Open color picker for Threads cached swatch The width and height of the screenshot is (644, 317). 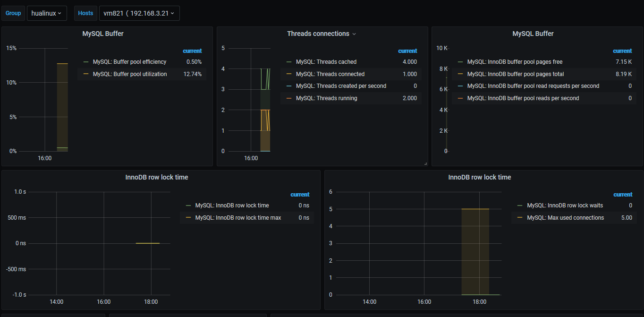coord(289,62)
